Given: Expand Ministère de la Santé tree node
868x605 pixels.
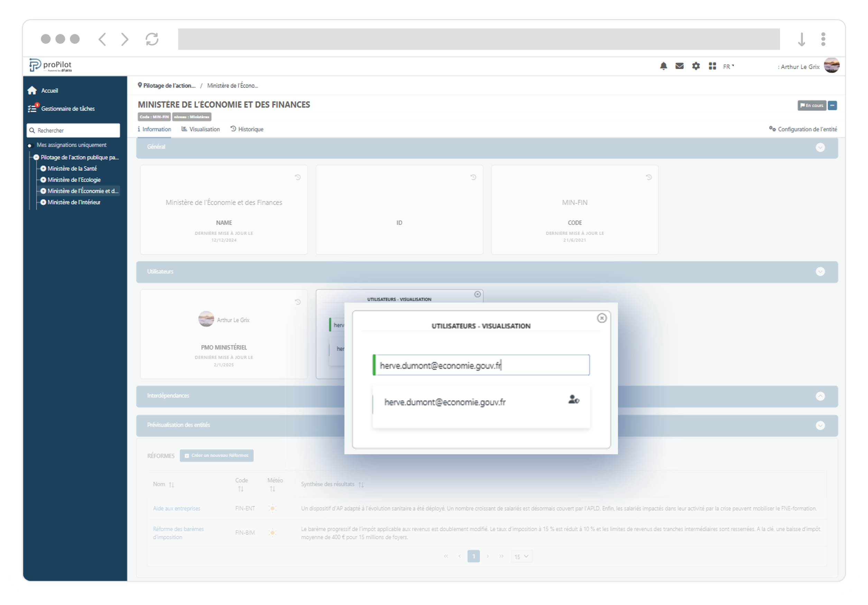Looking at the screenshot, I should [x=44, y=169].
